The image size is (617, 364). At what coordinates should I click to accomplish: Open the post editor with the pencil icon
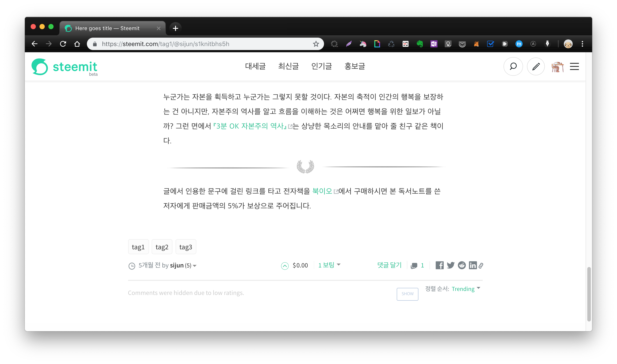(536, 66)
